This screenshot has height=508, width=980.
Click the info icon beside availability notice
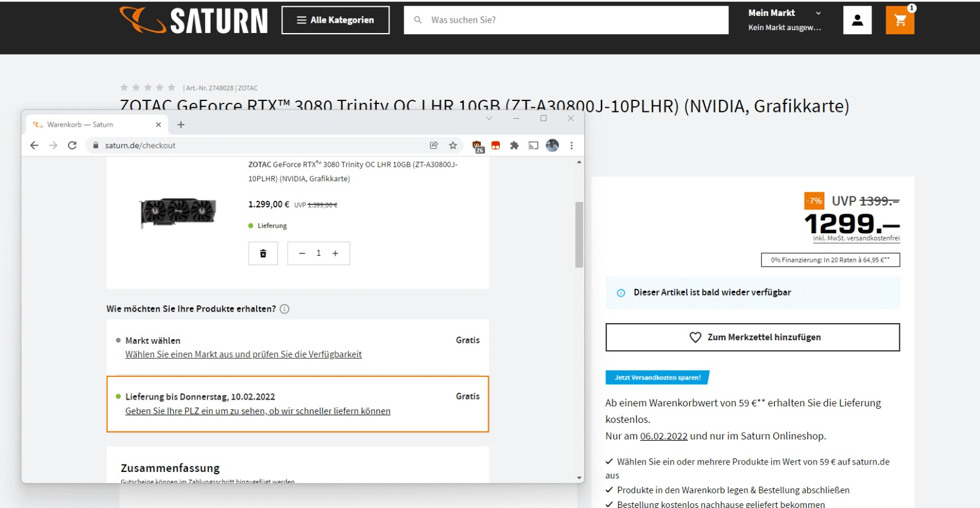(x=621, y=293)
